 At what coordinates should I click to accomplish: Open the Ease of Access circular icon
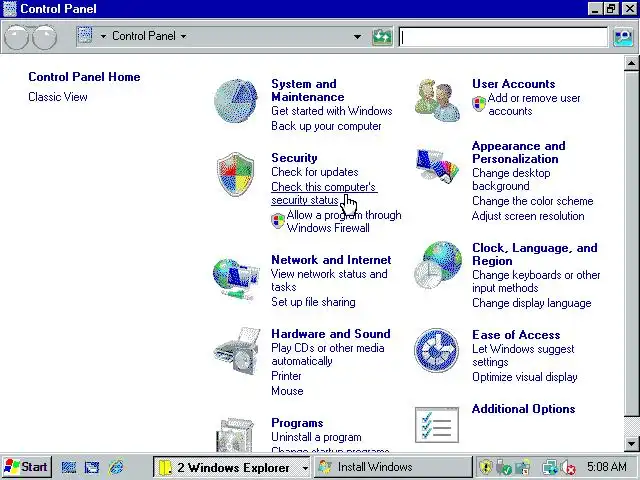point(436,350)
